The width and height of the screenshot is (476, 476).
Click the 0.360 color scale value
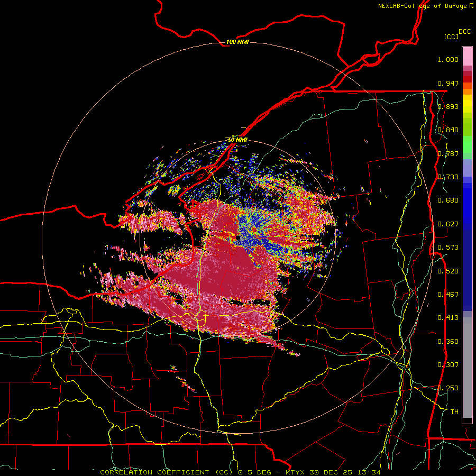coord(448,342)
